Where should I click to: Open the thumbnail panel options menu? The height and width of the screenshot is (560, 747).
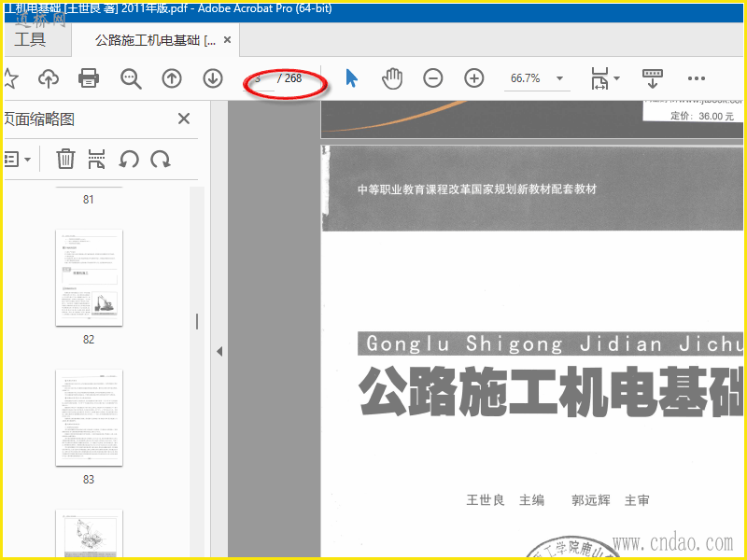coord(17,159)
